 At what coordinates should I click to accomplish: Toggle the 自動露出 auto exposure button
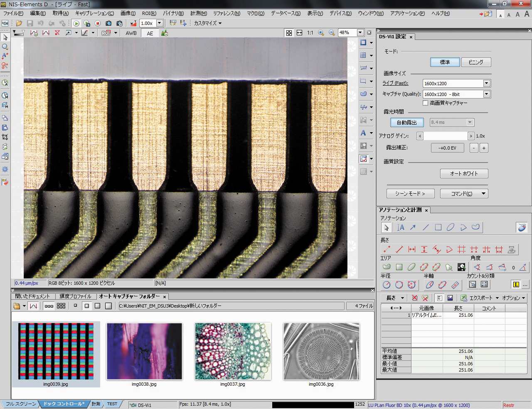coord(406,122)
